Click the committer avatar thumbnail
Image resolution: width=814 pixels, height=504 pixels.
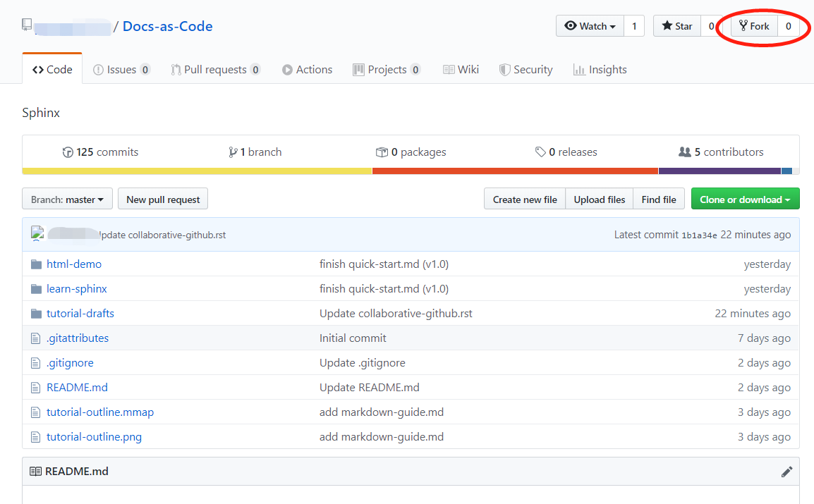coord(37,233)
